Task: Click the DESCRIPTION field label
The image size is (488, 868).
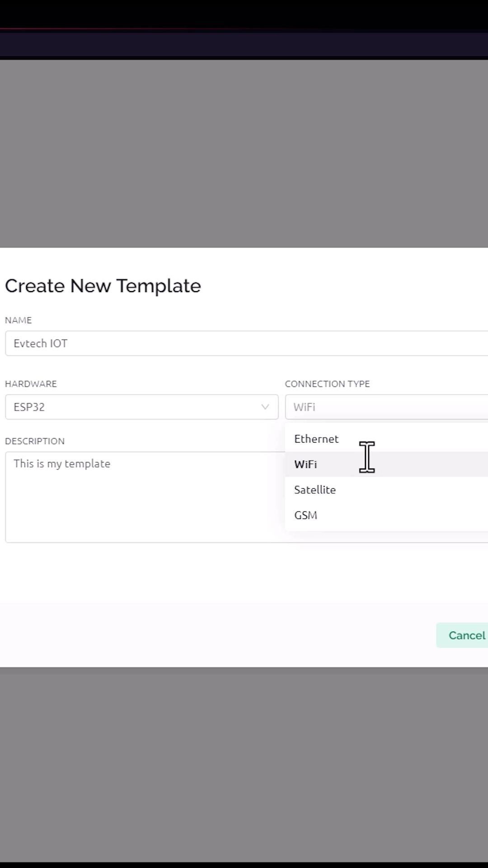Action: (35, 441)
